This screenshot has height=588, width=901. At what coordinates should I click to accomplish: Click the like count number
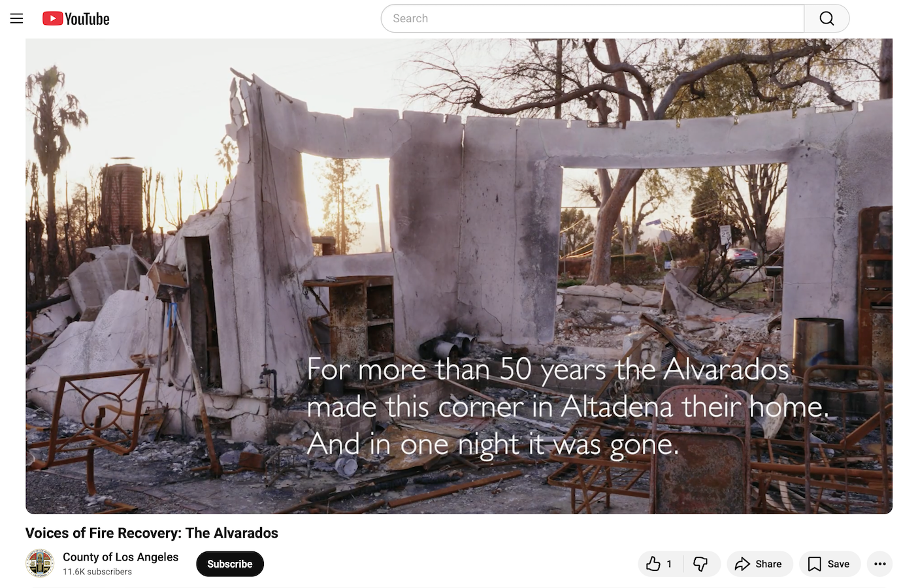tap(669, 564)
